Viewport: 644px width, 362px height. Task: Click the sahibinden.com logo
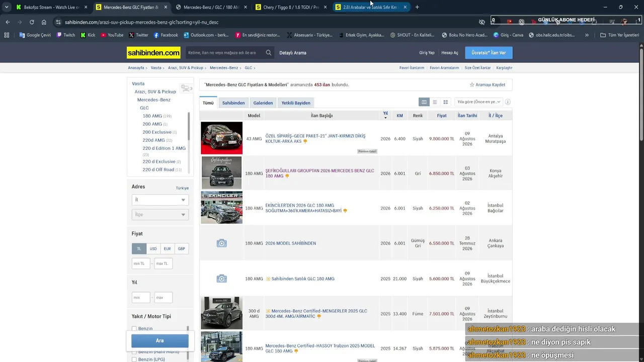tap(153, 53)
